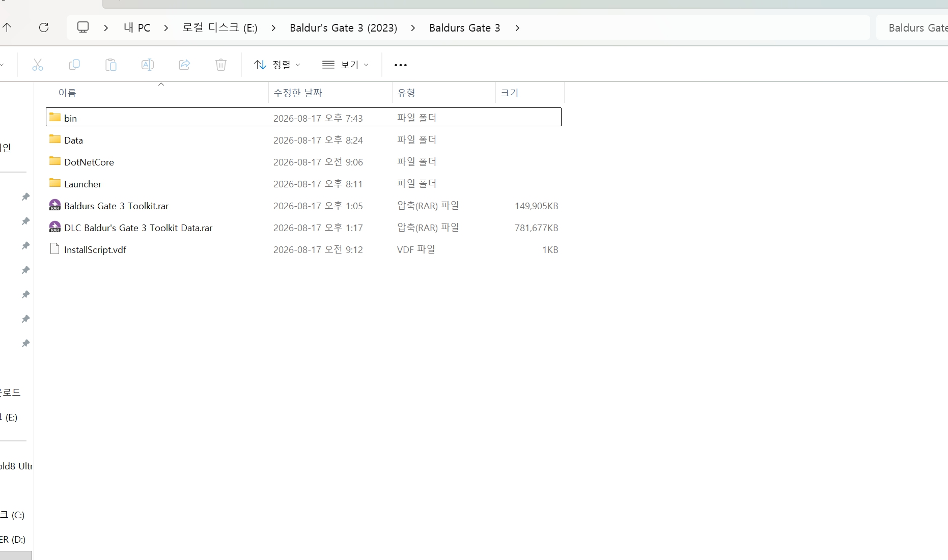This screenshot has width=948, height=560.
Task: Select the file name InstallScript.vdf
Action: click(95, 249)
